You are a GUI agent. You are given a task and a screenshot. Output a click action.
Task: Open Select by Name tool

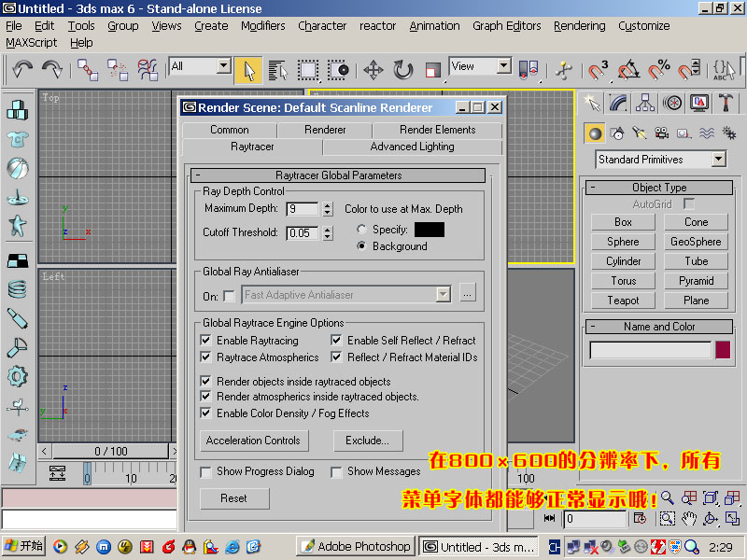(x=278, y=71)
